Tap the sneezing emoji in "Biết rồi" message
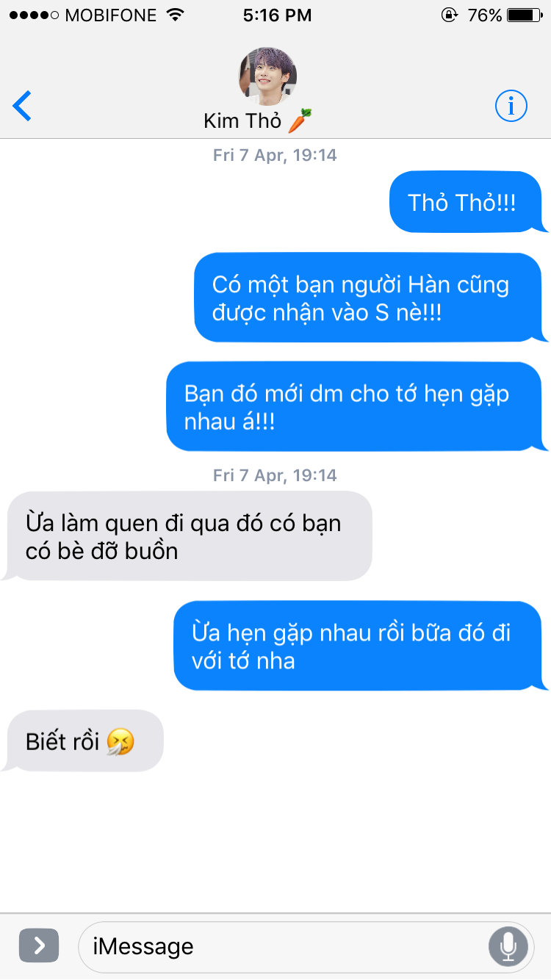Viewport: 551px width, 980px height. 120,742
